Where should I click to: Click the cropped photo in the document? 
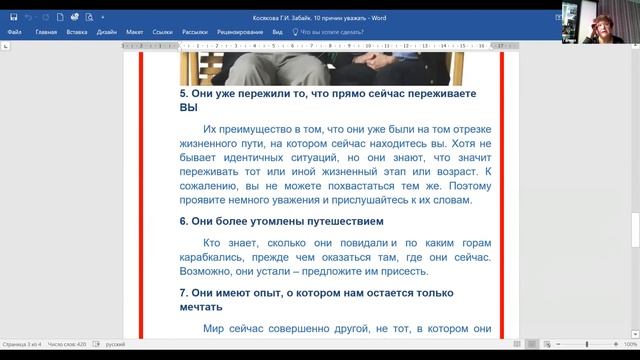pyautogui.click(x=322, y=68)
